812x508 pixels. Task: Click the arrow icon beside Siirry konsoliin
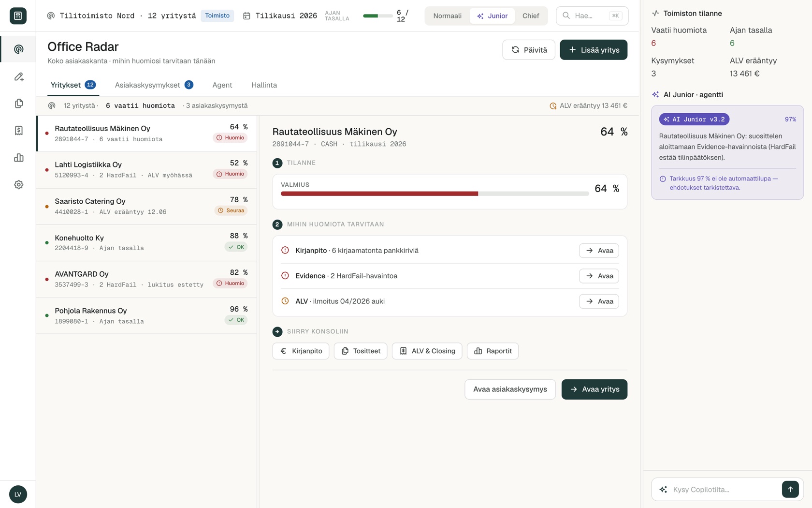point(277,332)
